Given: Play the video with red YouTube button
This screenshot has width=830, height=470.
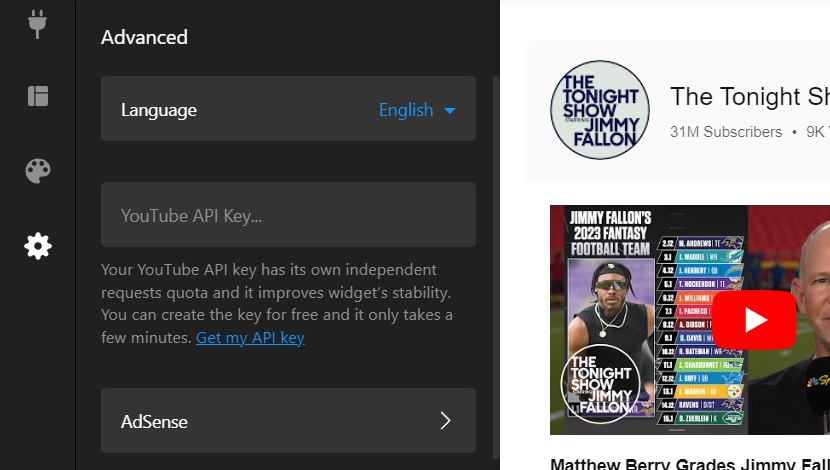Looking at the screenshot, I should tap(754, 320).
